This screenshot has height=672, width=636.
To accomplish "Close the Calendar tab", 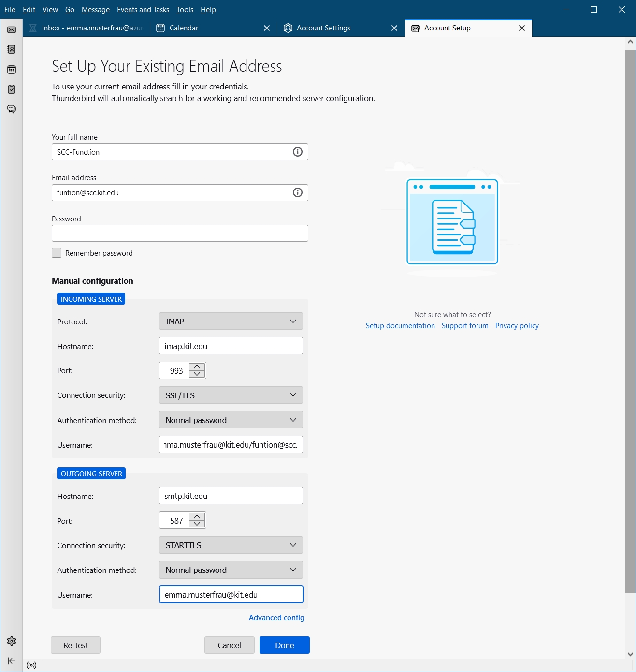I will [267, 28].
